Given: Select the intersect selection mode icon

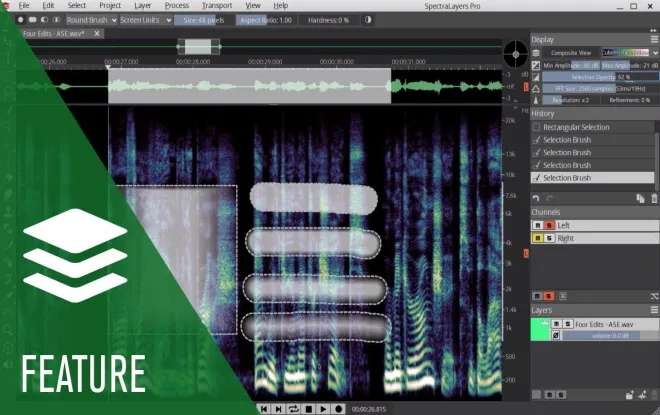Looking at the screenshot, I should click(x=56, y=20).
